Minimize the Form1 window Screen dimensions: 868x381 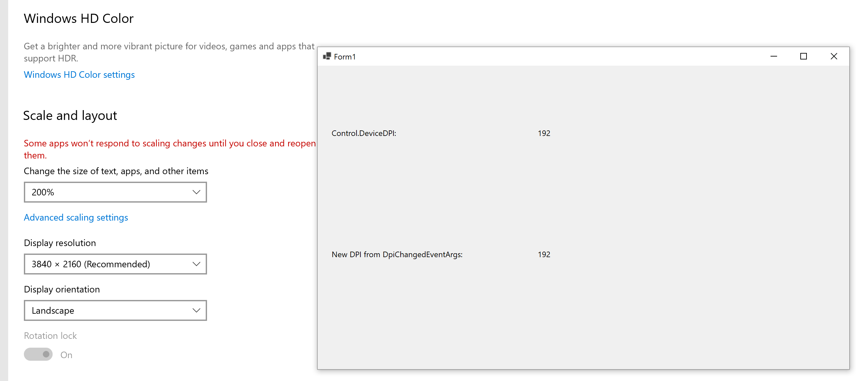pos(774,56)
